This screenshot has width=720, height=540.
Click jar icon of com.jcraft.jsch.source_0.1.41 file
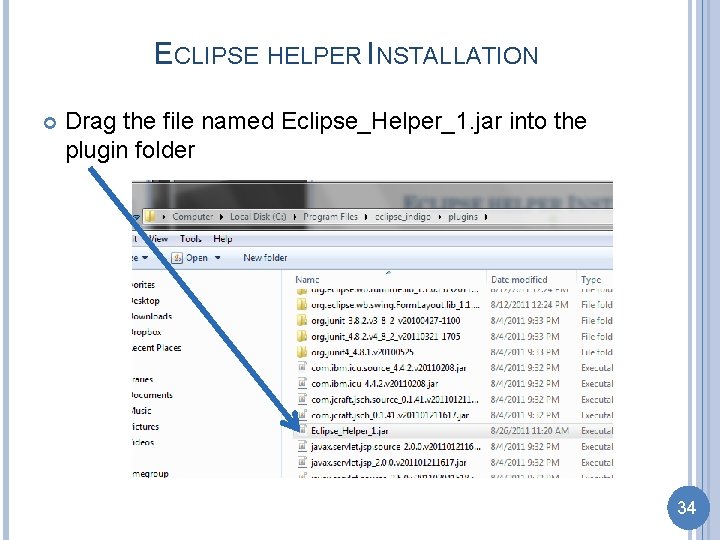coord(302,399)
